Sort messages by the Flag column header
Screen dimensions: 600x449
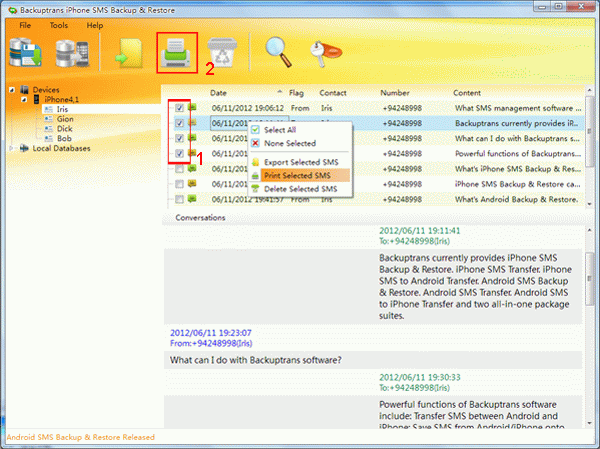point(296,93)
